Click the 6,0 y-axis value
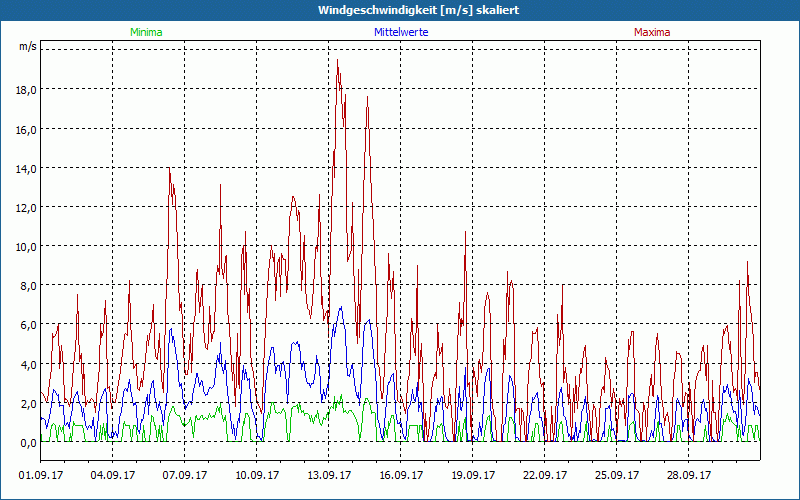 28,325
